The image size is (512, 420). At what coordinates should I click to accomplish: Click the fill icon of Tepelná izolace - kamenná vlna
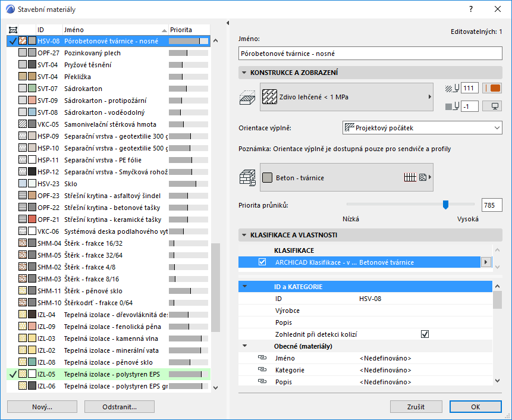[23, 338]
